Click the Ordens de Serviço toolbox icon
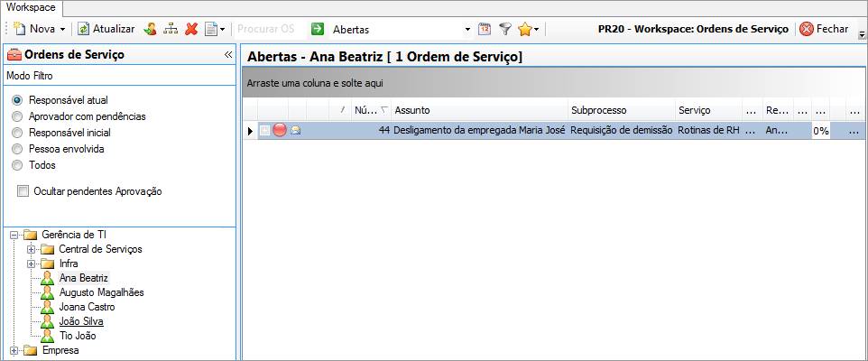Image resolution: width=868 pixels, height=361 pixels. coord(14,54)
